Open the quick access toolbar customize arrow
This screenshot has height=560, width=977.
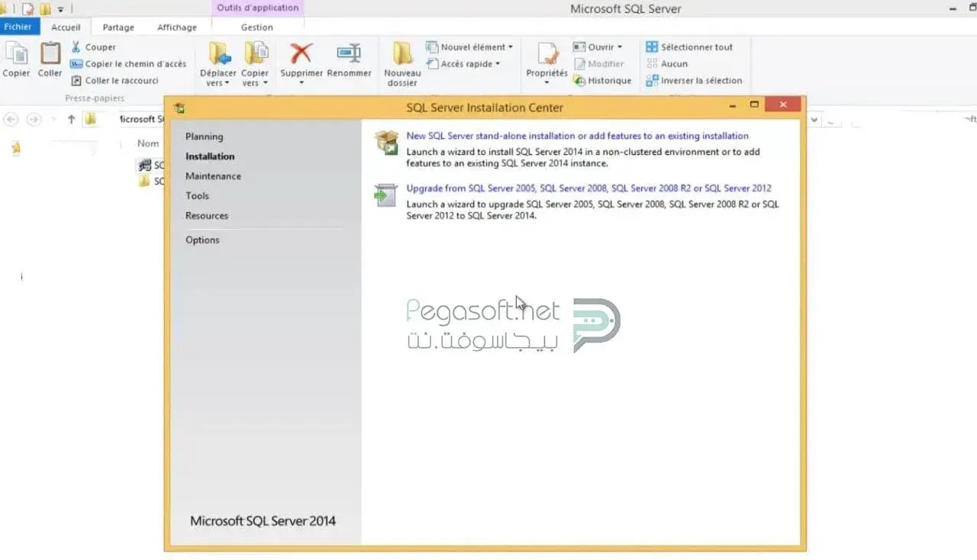click(x=60, y=10)
